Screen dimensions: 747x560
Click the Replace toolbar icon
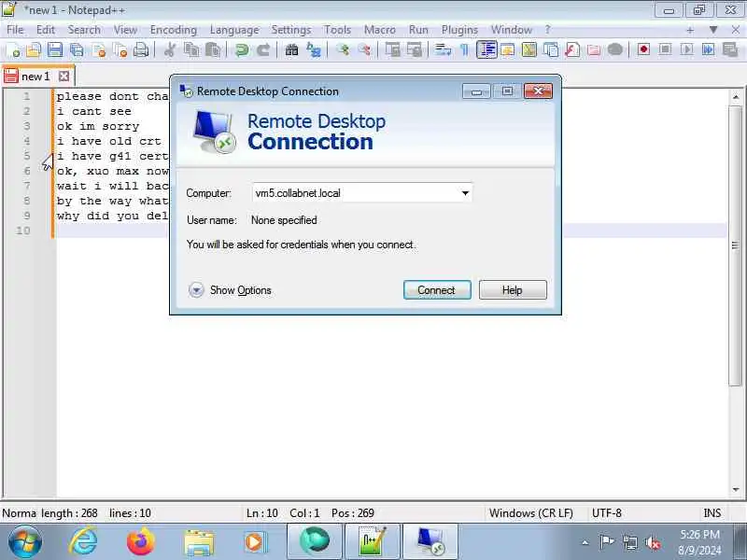314,49
